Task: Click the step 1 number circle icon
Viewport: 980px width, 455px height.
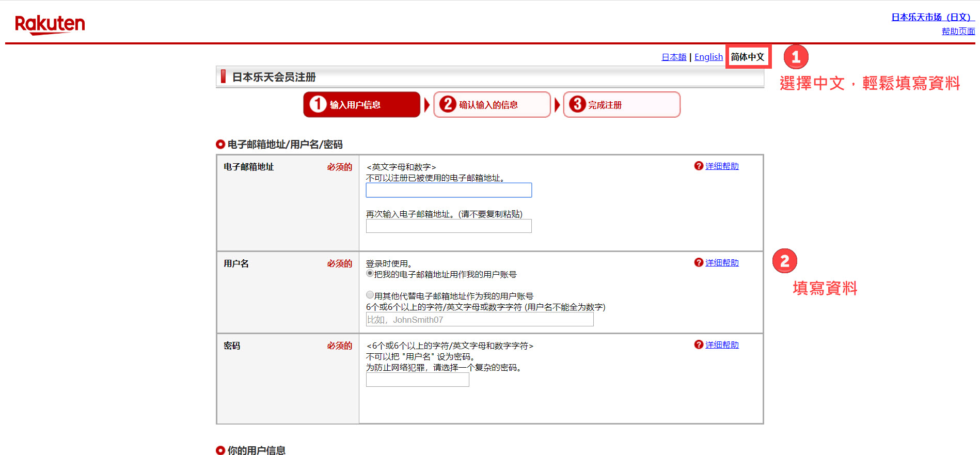Action: coord(318,104)
